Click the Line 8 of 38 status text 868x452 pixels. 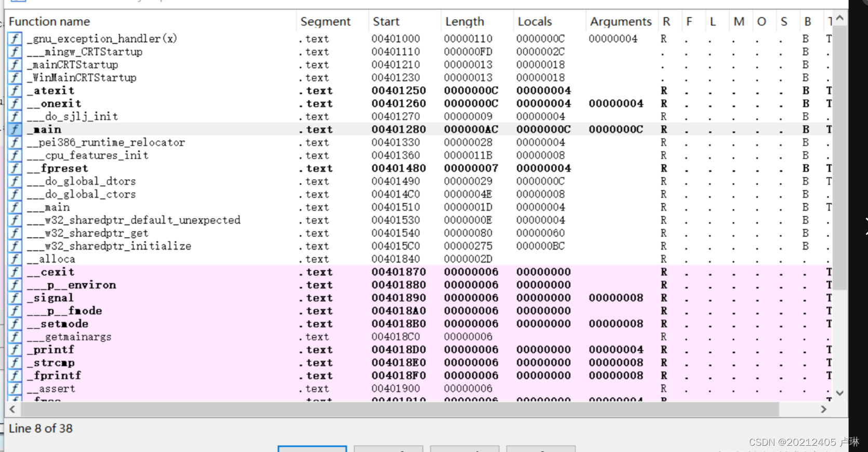pyautogui.click(x=41, y=429)
